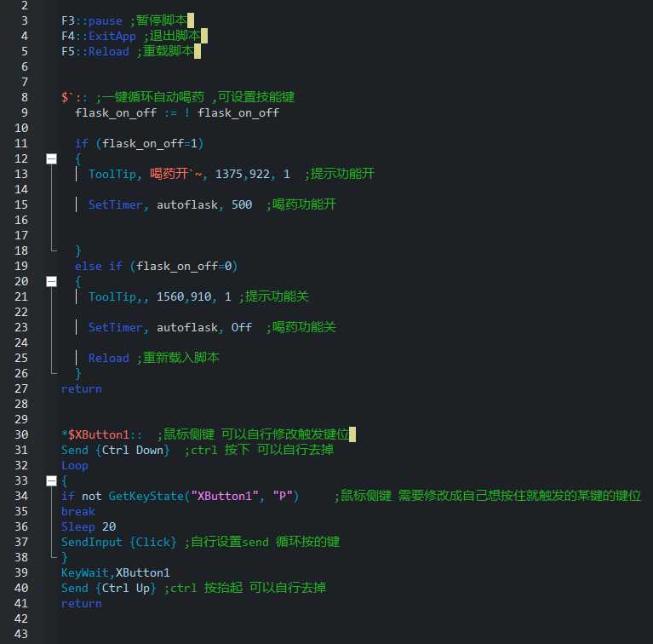Click the KeyWait,XButton1 line
Viewport: 653px width, 644px height.
pyautogui.click(x=115, y=572)
